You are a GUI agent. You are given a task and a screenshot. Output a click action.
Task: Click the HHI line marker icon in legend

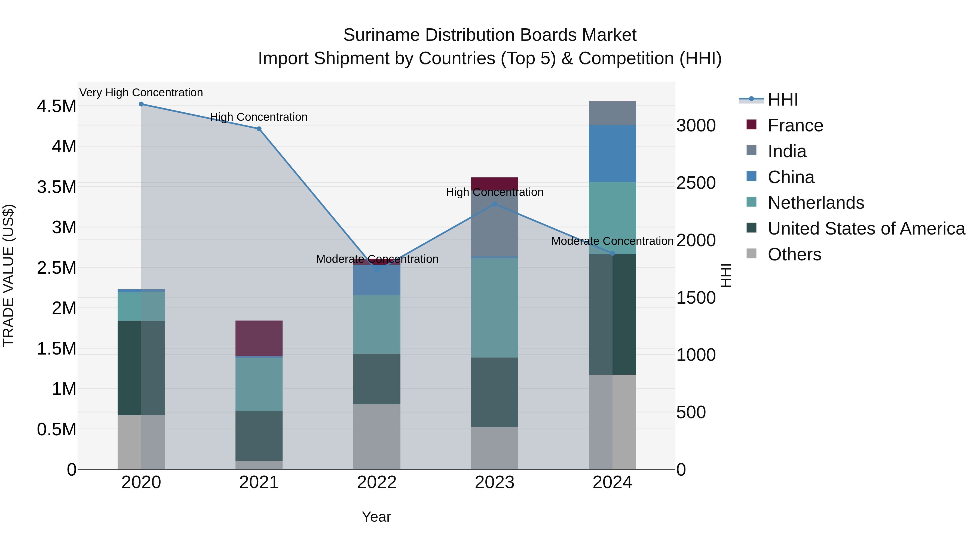point(751,99)
